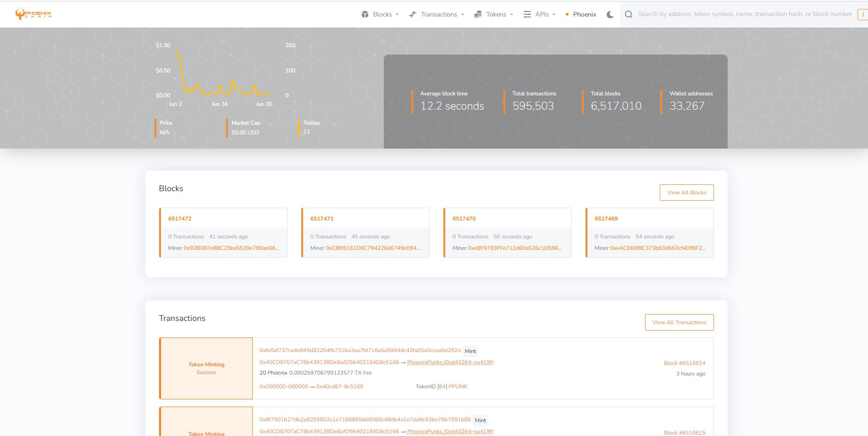This screenshot has height=436, width=868.
Task: Click the search magnifier icon
Action: [629, 14]
